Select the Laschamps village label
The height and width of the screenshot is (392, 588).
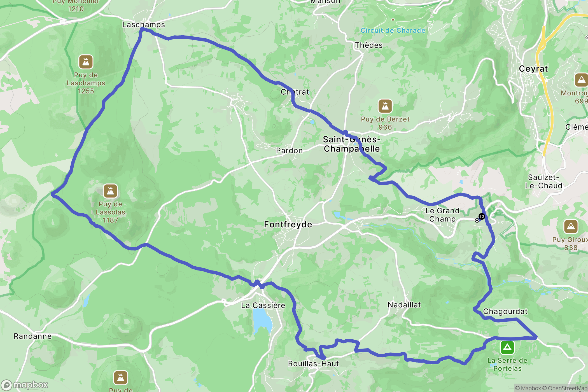pyautogui.click(x=144, y=25)
